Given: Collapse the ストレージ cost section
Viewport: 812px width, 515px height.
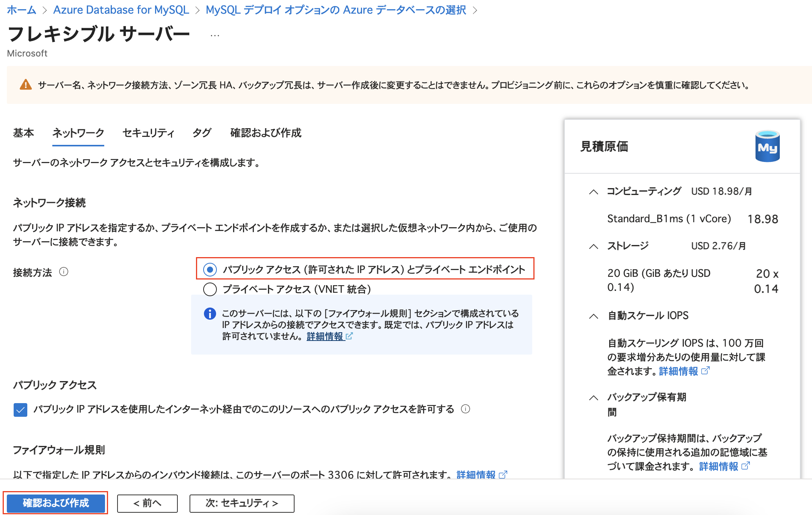Looking at the screenshot, I should 594,247.
